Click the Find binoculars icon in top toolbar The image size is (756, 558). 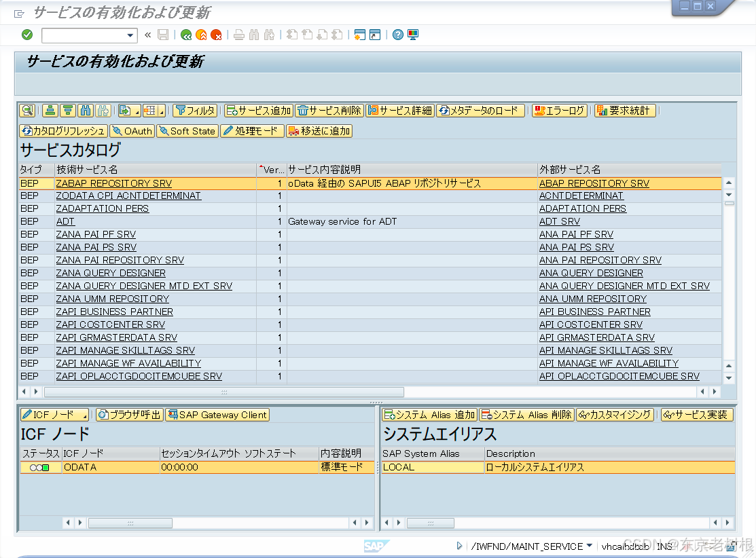point(254,35)
